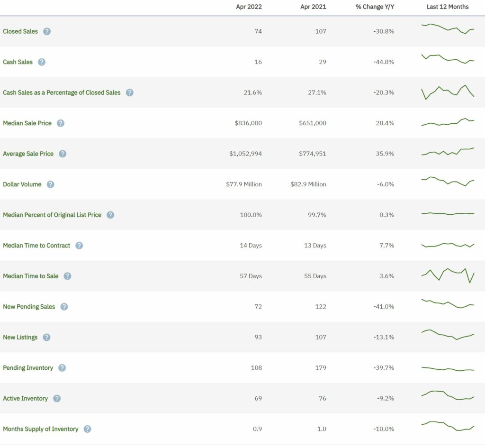Open the Active Inventory question mark icon
The height and width of the screenshot is (448, 485).
(x=57, y=398)
